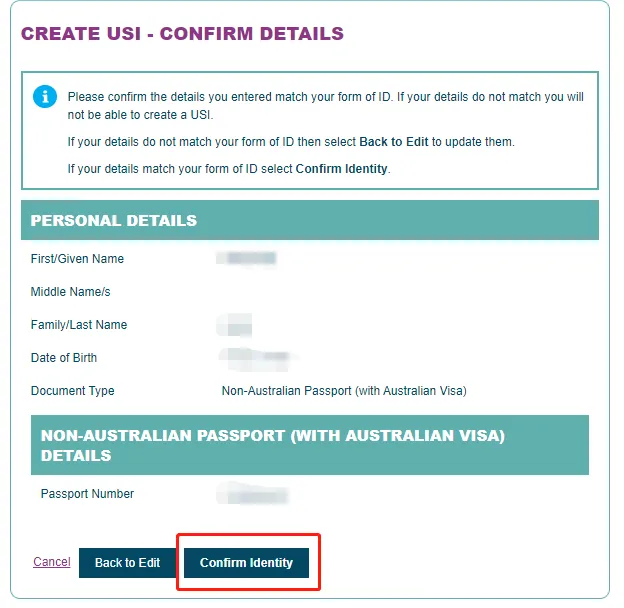Click the Family/Last Name label
This screenshot has width=624, height=608.
[x=79, y=325]
